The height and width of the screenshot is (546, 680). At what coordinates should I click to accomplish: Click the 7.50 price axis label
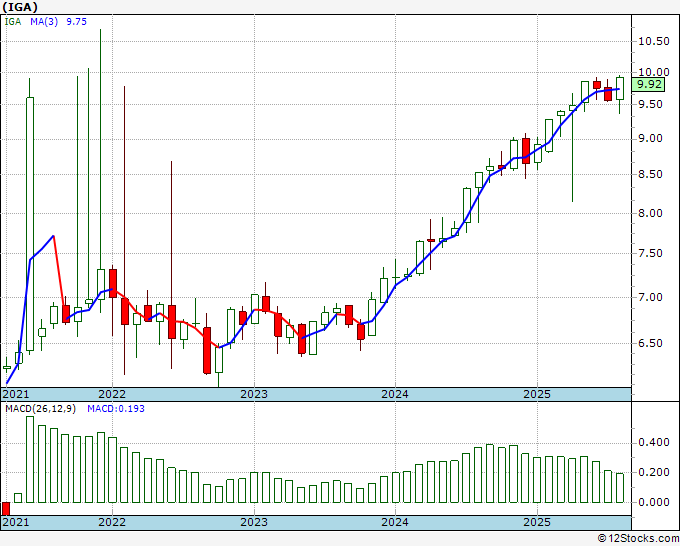click(651, 253)
